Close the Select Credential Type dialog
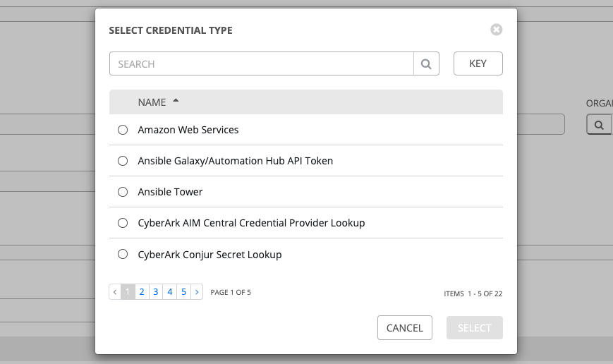This screenshot has width=613, height=364. pos(496,30)
